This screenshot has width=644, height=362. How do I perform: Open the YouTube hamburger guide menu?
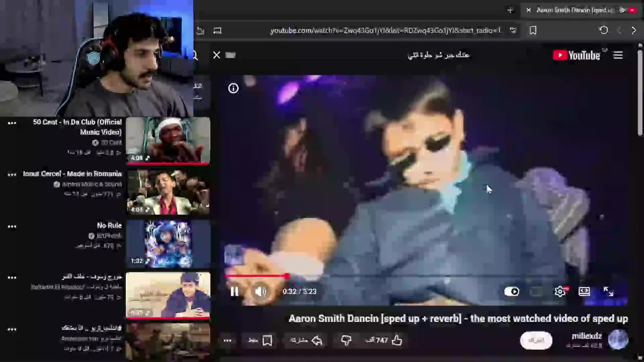(618, 55)
